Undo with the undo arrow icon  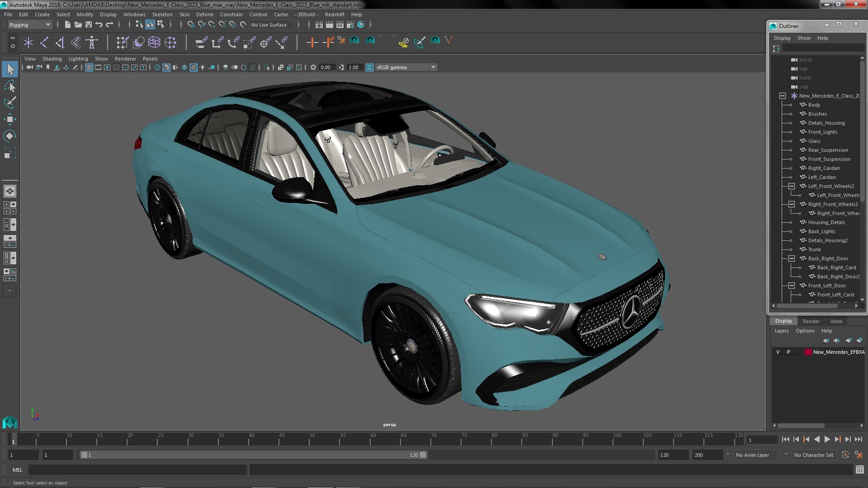point(99,25)
